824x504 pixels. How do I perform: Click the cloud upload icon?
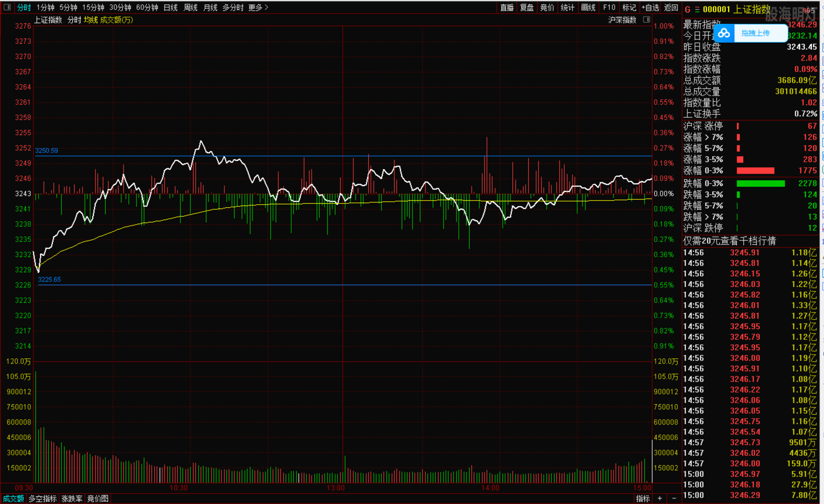(724, 33)
